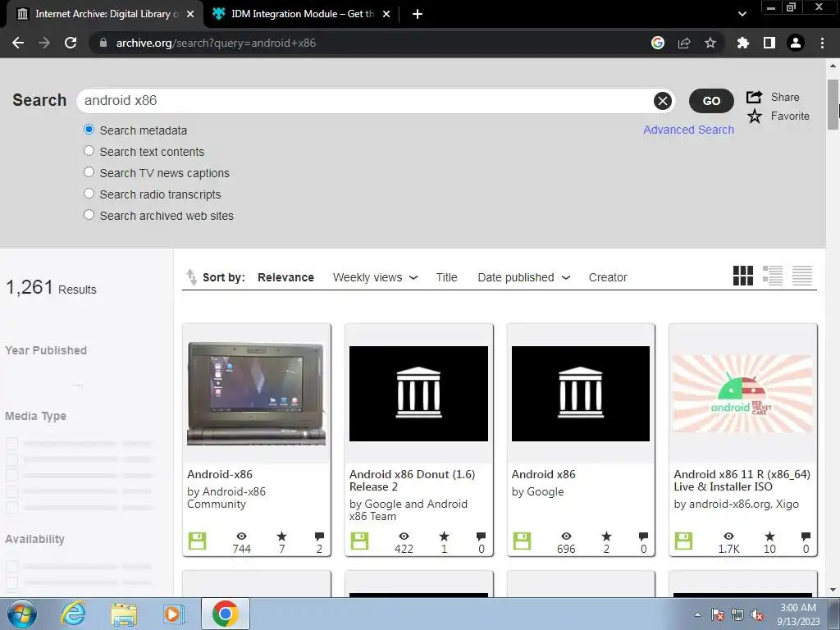The image size is (840, 630).
Task: Switch to extended list view
Action: [x=773, y=276]
